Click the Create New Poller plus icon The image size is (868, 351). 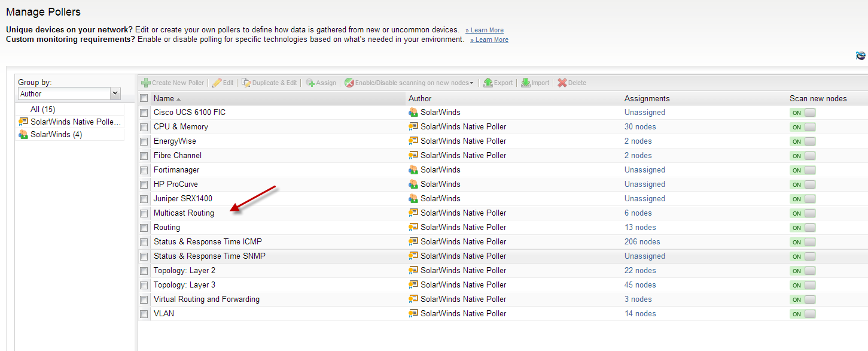146,83
